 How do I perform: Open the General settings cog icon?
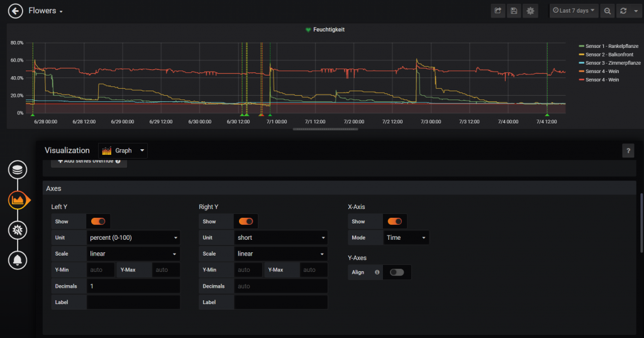click(18, 230)
